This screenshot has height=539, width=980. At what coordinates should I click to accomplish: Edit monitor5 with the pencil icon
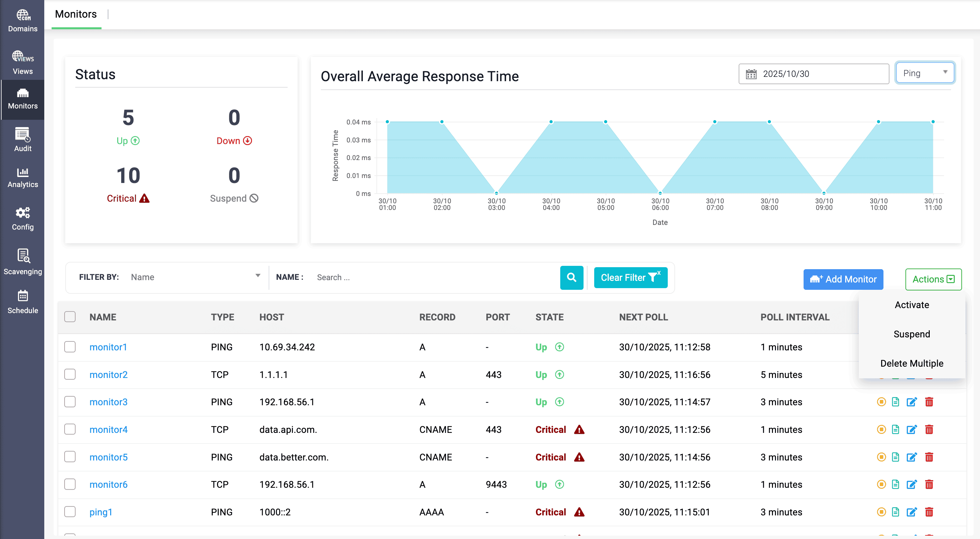pos(911,457)
